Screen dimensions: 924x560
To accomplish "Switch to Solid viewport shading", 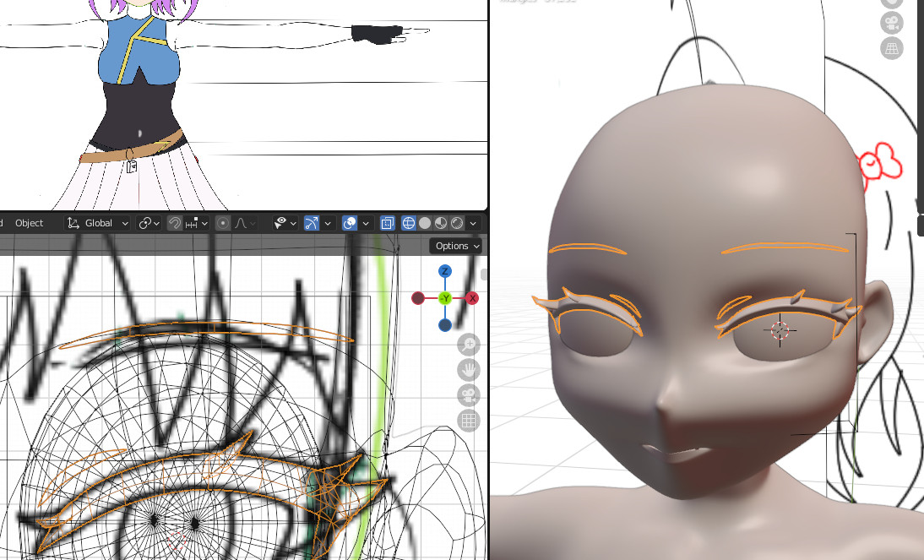I will coord(424,223).
